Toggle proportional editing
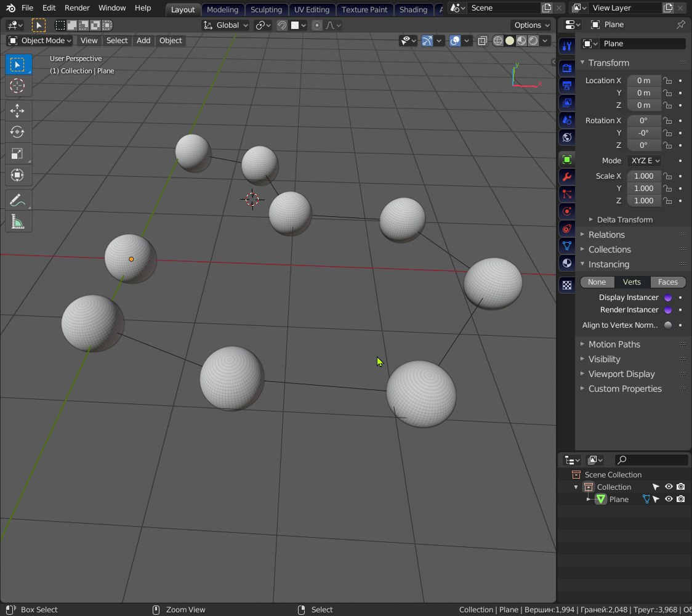The image size is (692, 616). click(x=317, y=25)
